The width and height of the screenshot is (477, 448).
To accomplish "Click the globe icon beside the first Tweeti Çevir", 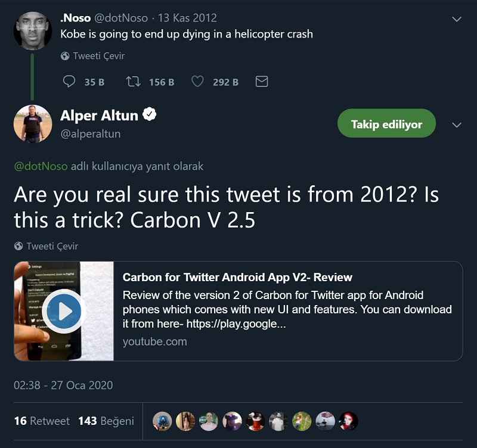I will tap(65, 56).
